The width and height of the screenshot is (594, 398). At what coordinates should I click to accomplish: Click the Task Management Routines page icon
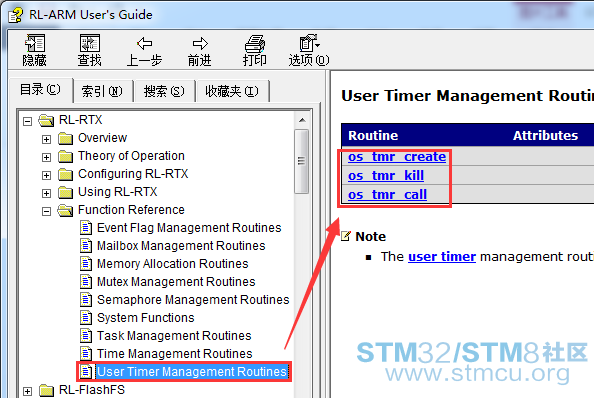[x=86, y=336]
